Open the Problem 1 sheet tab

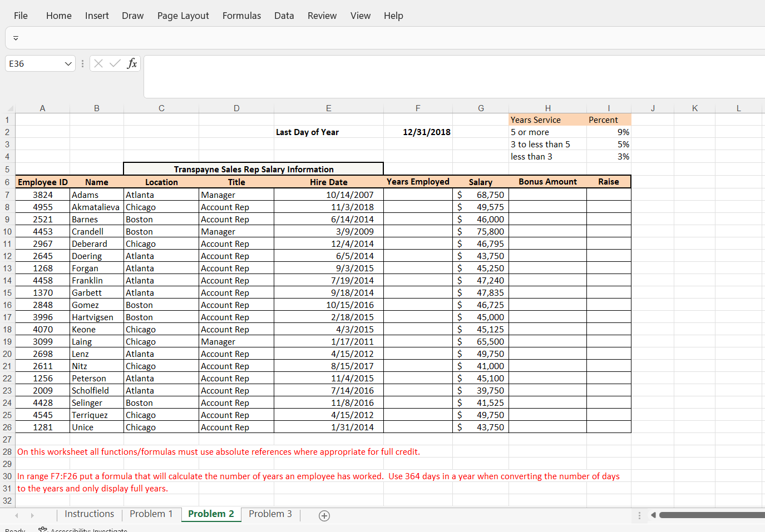pos(151,514)
